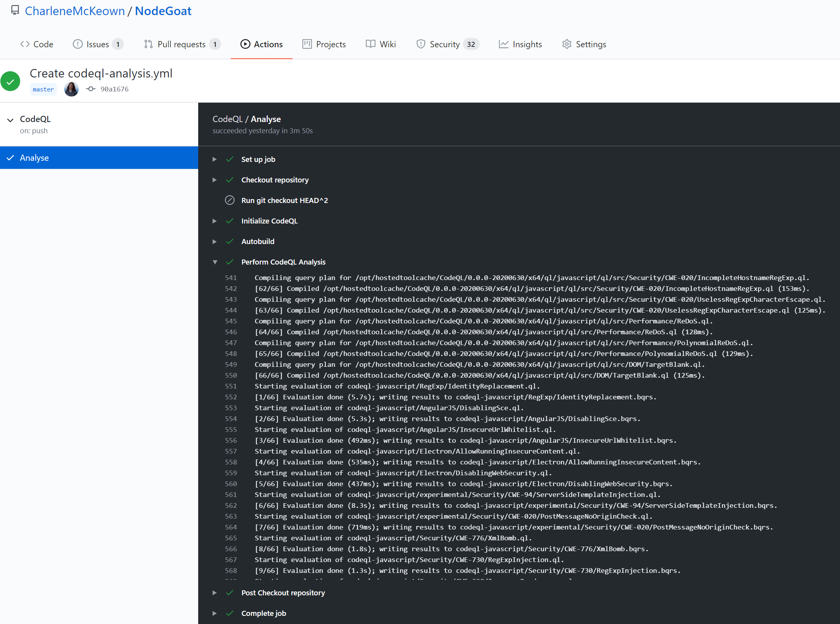Open the CharleneMcKeown owner link
The image size is (840, 624).
click(75, 11)
